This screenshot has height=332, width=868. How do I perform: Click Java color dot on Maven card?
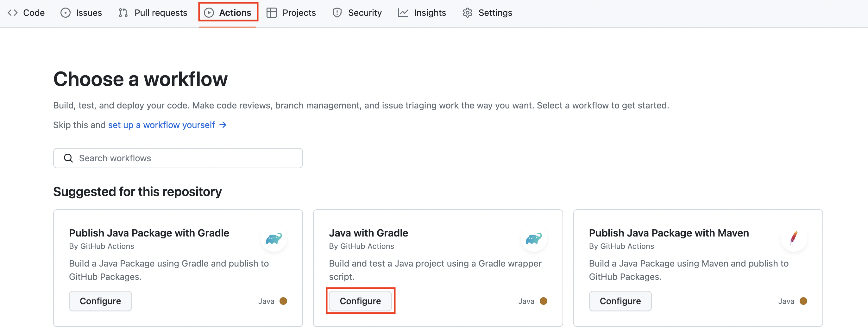point(803,301)
